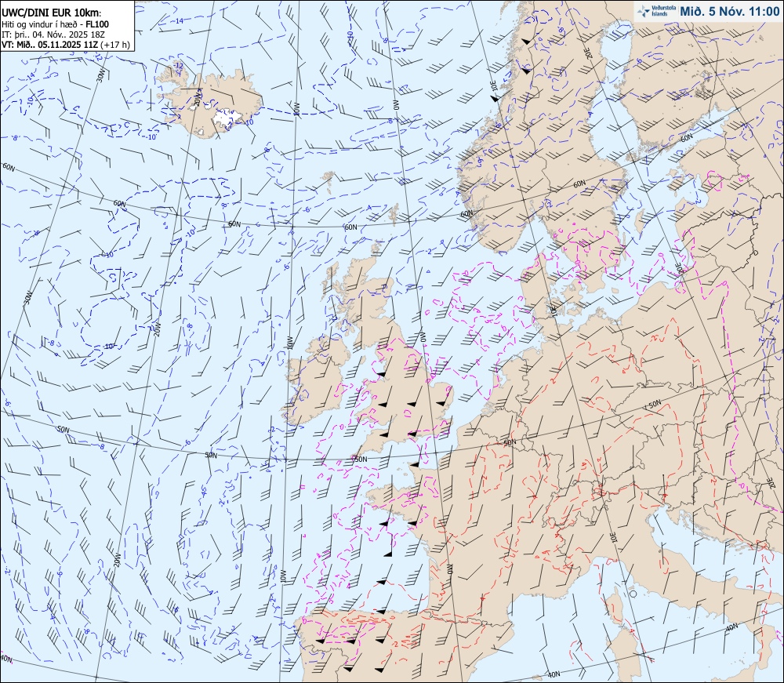Click the 'IT: þri.. 04. Nóv.. 2025 18Z' line
784x683 pixels.
click(53, 34)
